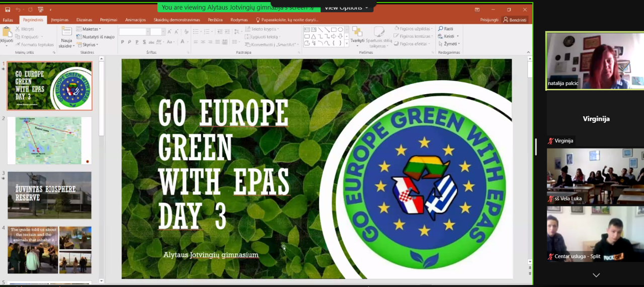The height and width of the screenshot is (287, 644).
Task: Switch to the Dizainas tab
Action: pos(84,20)
